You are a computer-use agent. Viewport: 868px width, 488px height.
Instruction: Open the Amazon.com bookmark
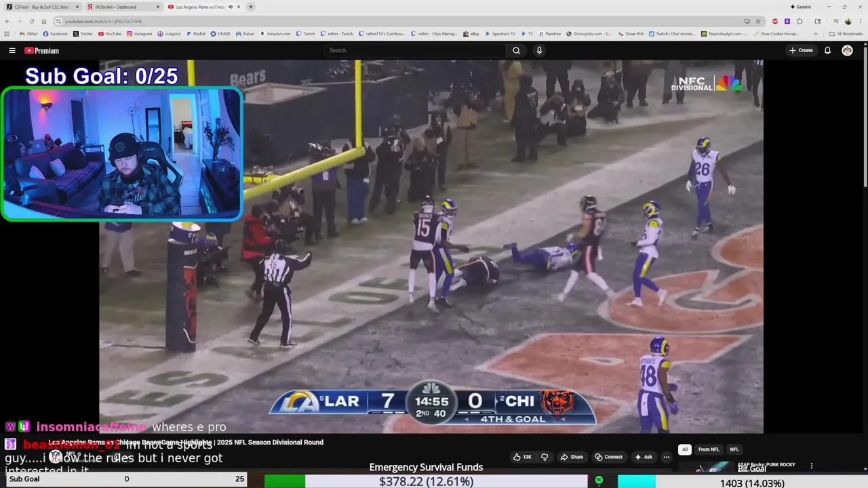[275, 33]
